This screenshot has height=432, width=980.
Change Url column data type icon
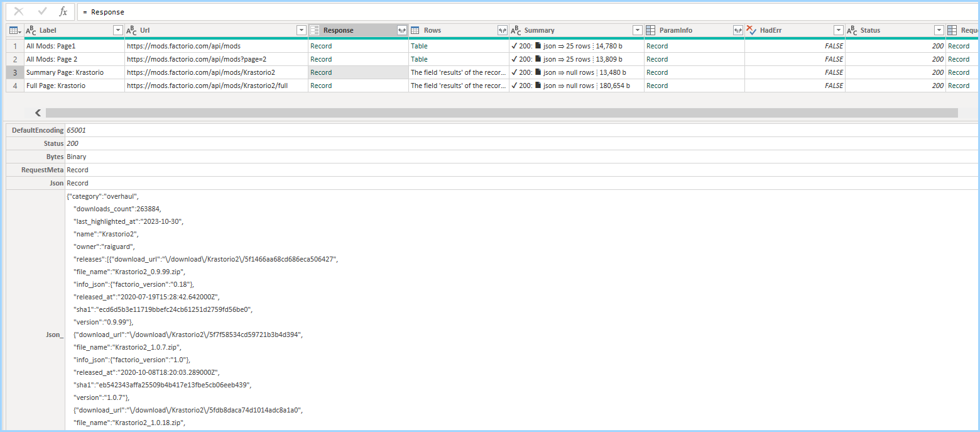click(x=131, y=30)
